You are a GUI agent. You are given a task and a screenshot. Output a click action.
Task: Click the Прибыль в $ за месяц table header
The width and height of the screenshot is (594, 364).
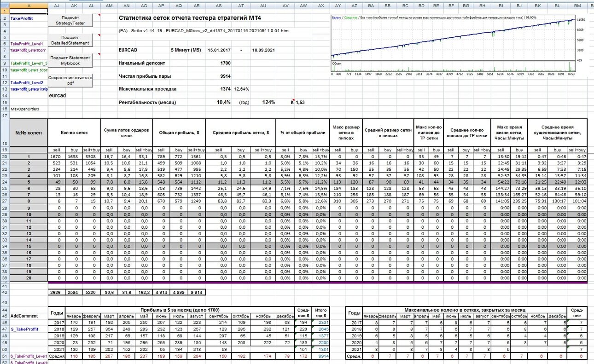click(x=180, y=310)
